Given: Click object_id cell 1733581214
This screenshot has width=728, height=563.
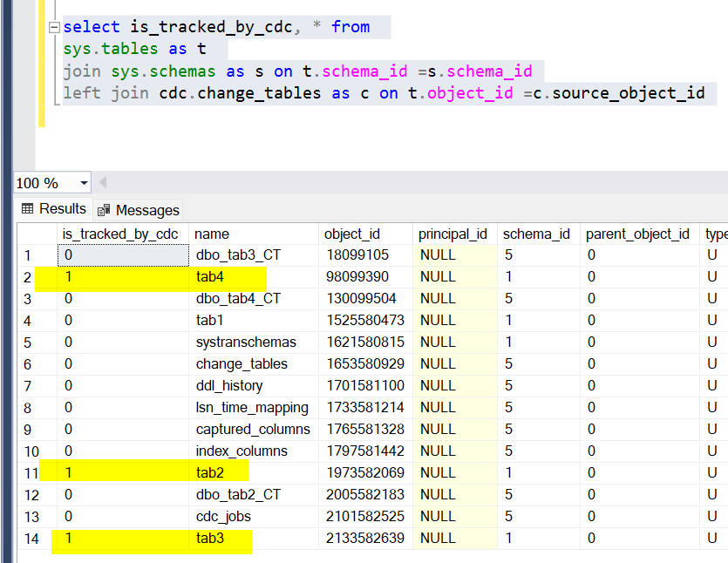Looking at the screenshot, I should click(x=365, y=408).
